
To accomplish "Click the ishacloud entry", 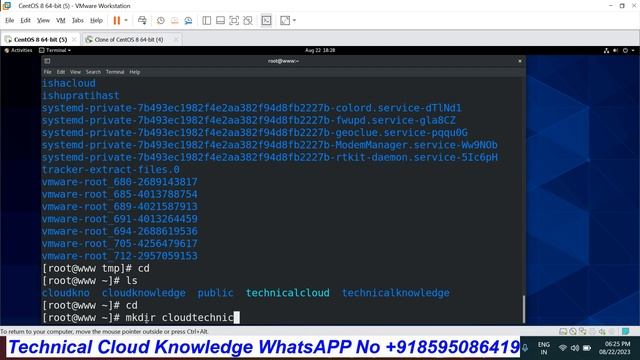I will click(x=69, y=83).
